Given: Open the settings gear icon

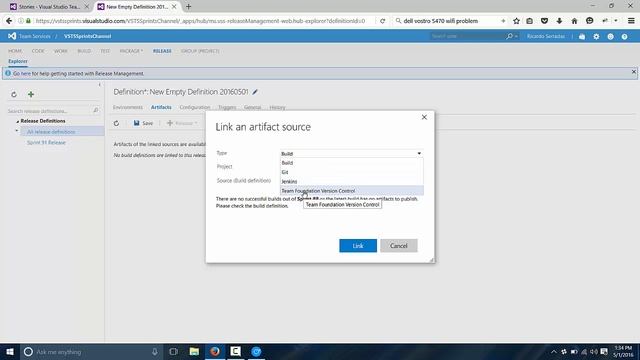Looking at the screenshot, I should pos(596,36).
